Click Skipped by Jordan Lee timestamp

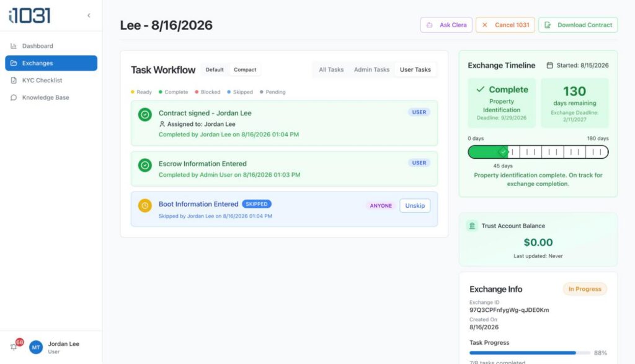pos(215,216)
